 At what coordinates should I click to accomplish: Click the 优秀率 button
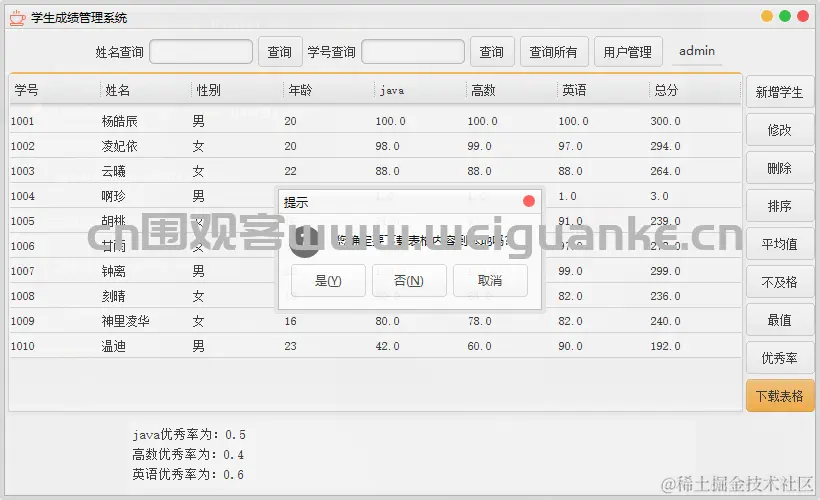coord(780,358)
